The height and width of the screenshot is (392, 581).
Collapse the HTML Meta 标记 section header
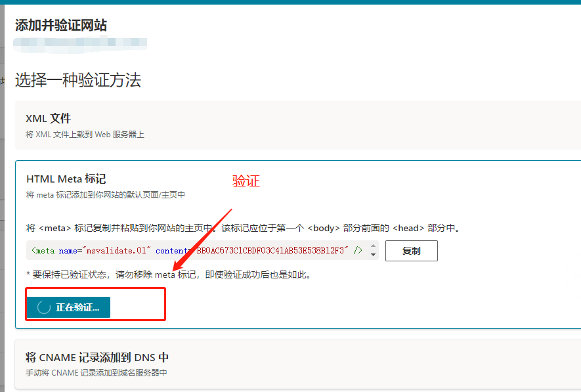pos(66,179)
